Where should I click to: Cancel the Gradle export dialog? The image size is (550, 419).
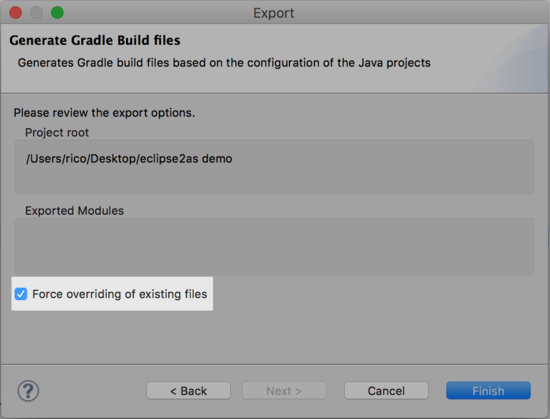click(x=386, y=391)
